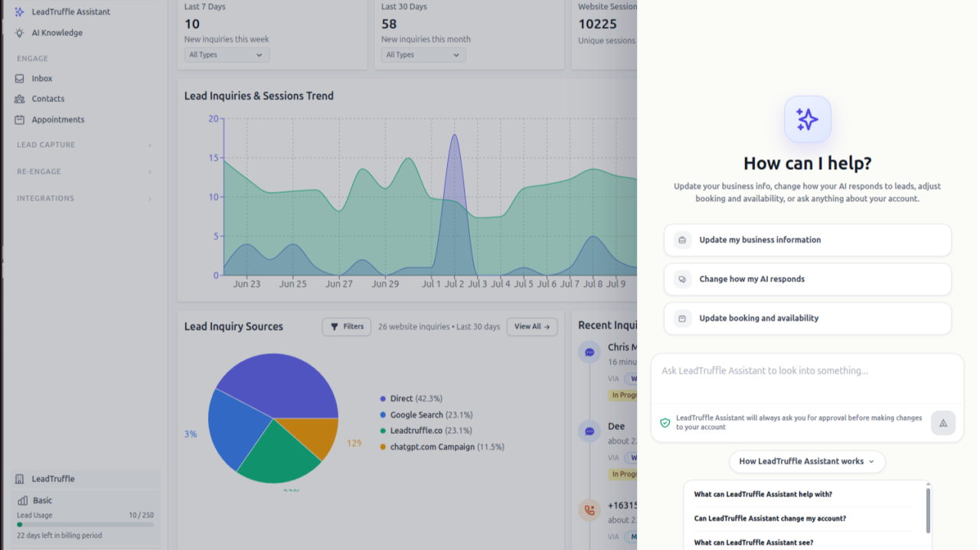980x550 pixels.
Task: Click the 22 days left in billing period text
Action: [x=60, y=536]
